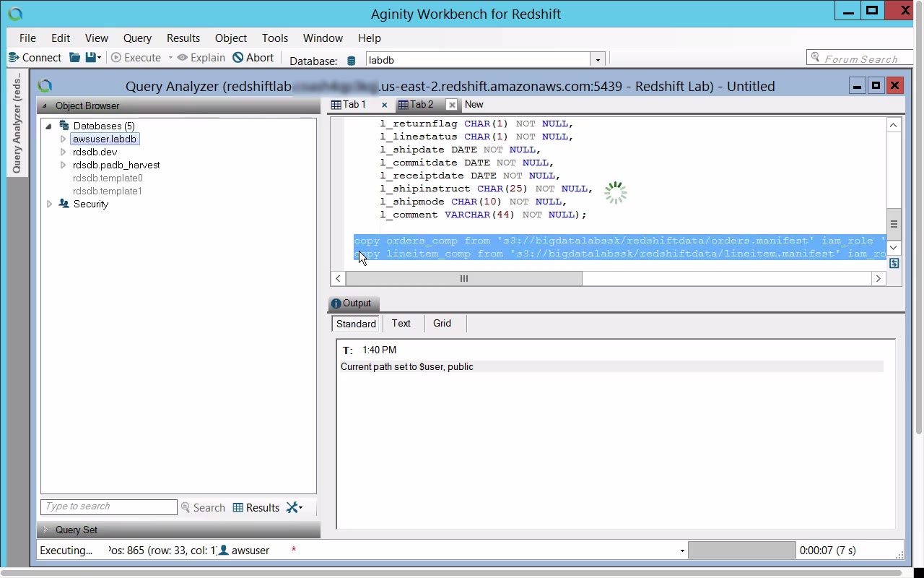Close Tab 2 with its x button
The width and height of the screenshot is (924, 578).
[452, 105]
